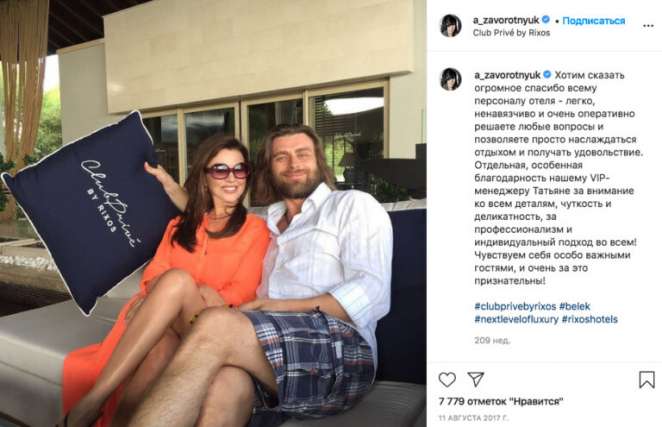The image size is (662, 427).
Task: Click the 11 августа 2017 post date
Action: (474, 418)
